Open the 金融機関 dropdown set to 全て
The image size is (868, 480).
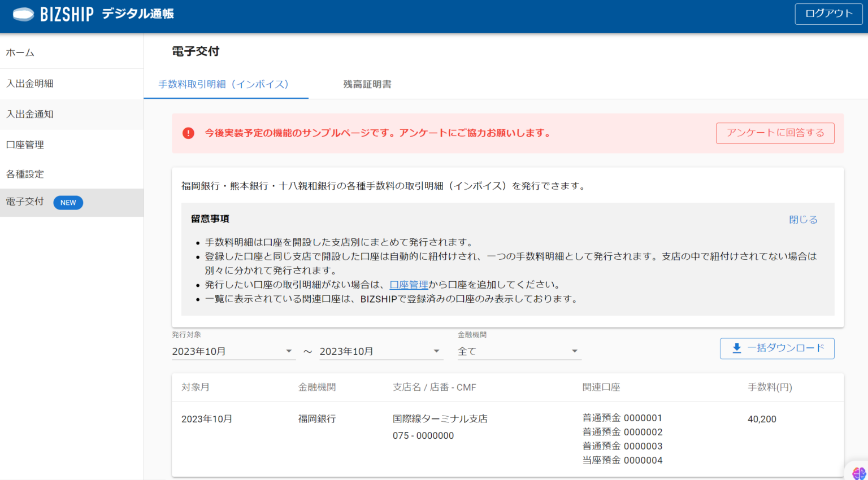[519, 351]
